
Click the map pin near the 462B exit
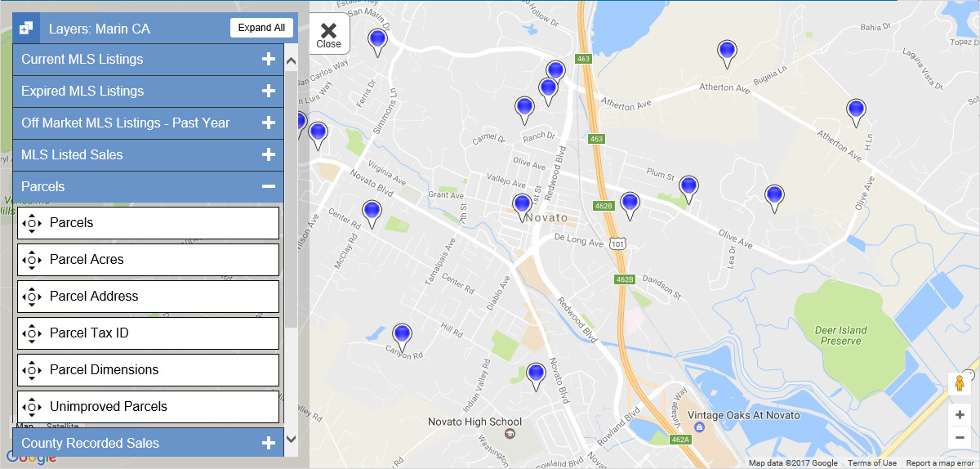pyautogui.click(x=630, y=206)
